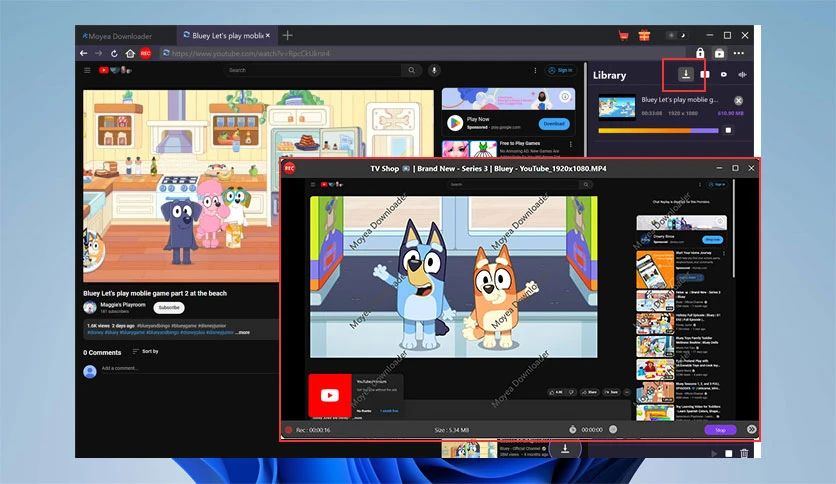Open the Moyea Downloader home tab
Viewport: 836px width, 484px height.
(x=117, y=36)
